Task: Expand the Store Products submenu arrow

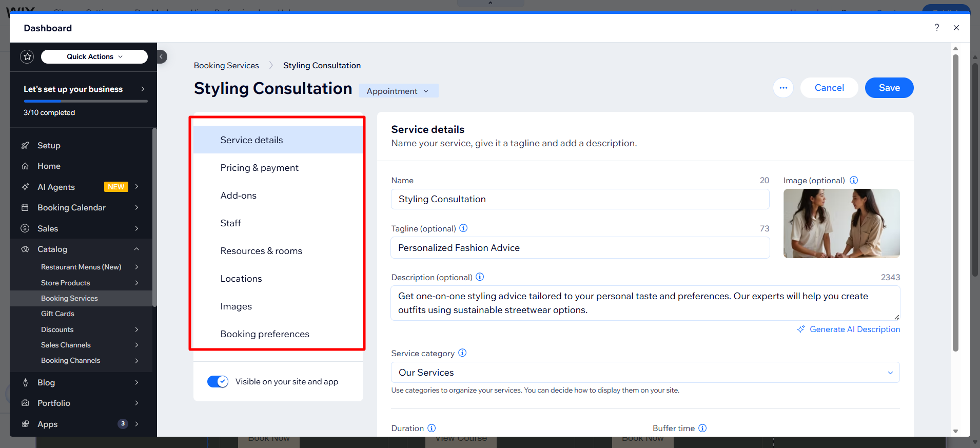Action: click(x=137, y=283)
